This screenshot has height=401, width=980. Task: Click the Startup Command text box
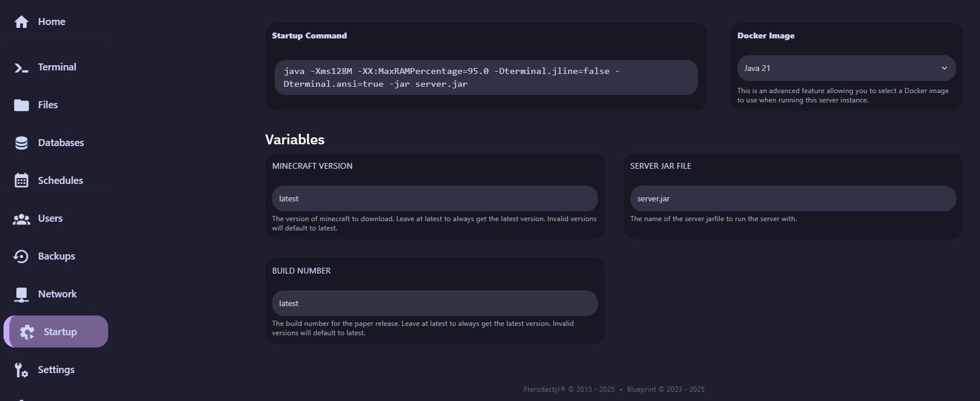(x=486, y=77)
